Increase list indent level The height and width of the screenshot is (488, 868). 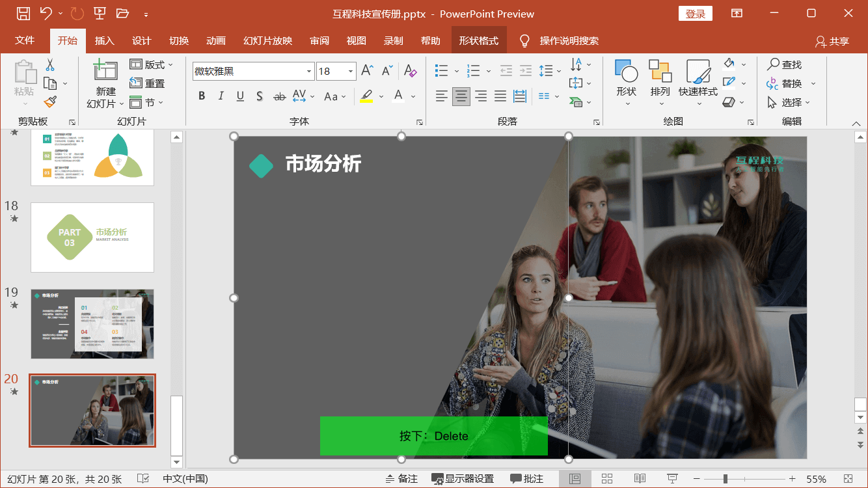point(526,71)
